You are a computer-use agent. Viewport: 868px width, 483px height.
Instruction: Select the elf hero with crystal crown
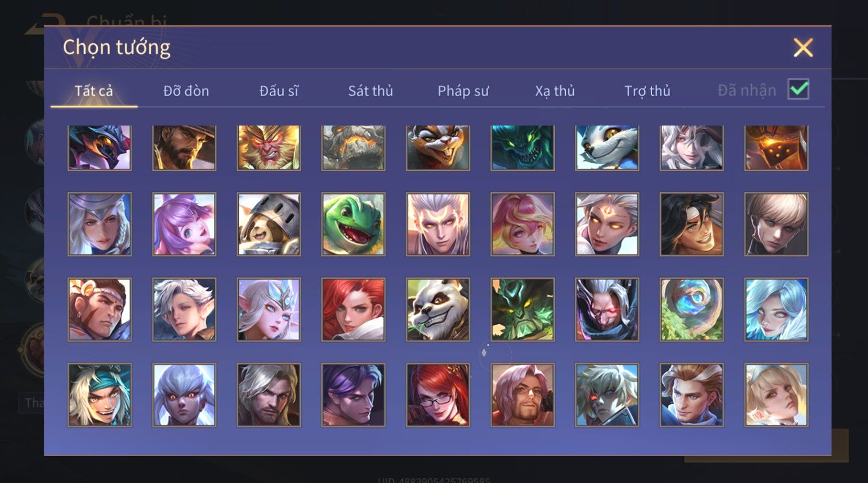pyautogui.click(x=269, y=309)
